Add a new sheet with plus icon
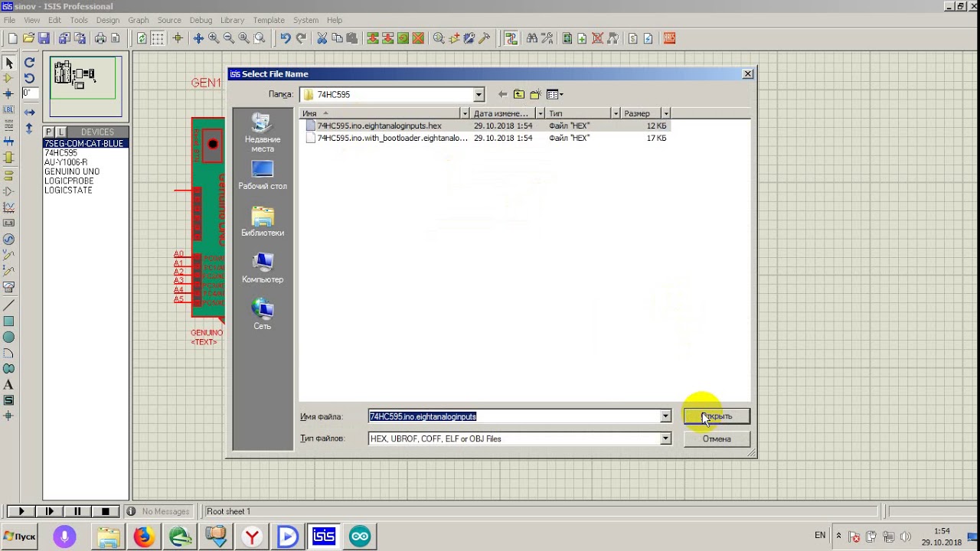 pyautogui.click(x=582, y=38)
